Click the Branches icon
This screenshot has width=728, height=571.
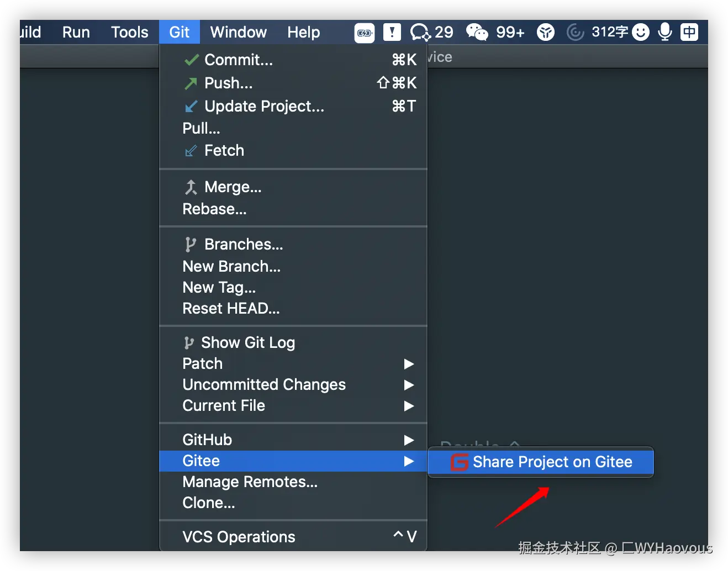(191, 245)
